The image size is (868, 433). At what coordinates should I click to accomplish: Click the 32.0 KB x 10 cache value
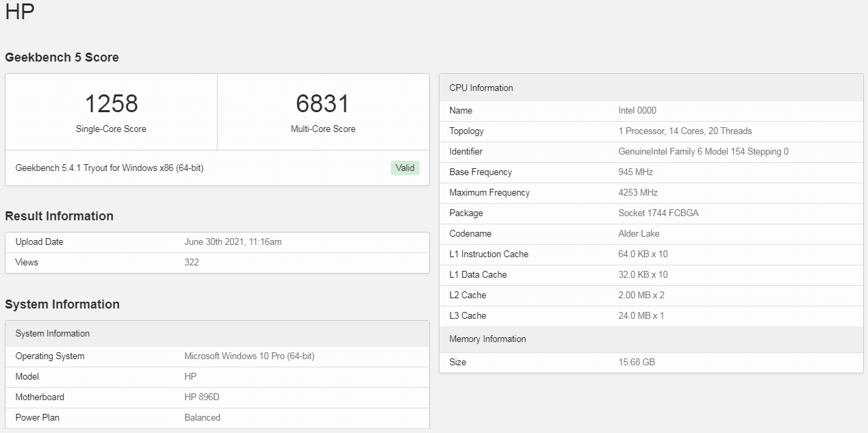tap(643, 275)
